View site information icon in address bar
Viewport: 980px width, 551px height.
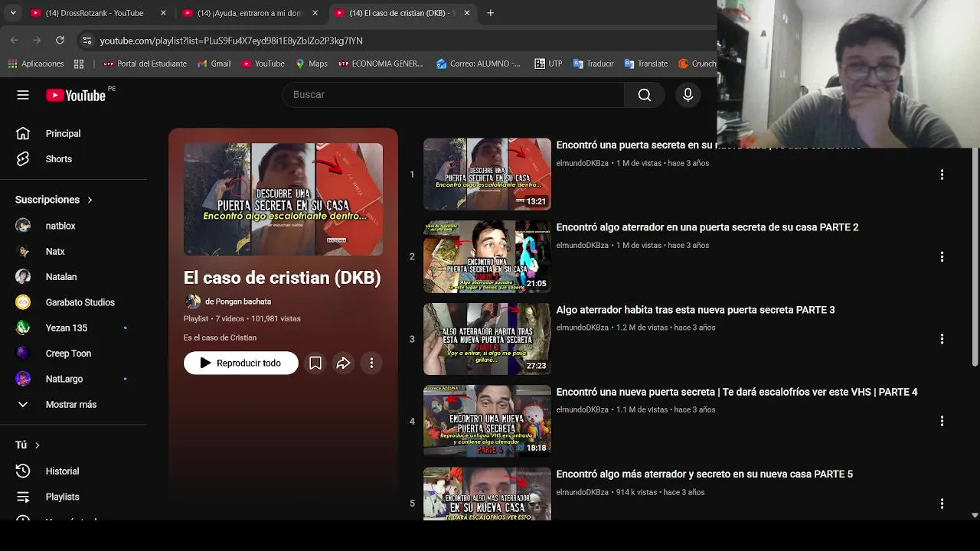[87, 40]
